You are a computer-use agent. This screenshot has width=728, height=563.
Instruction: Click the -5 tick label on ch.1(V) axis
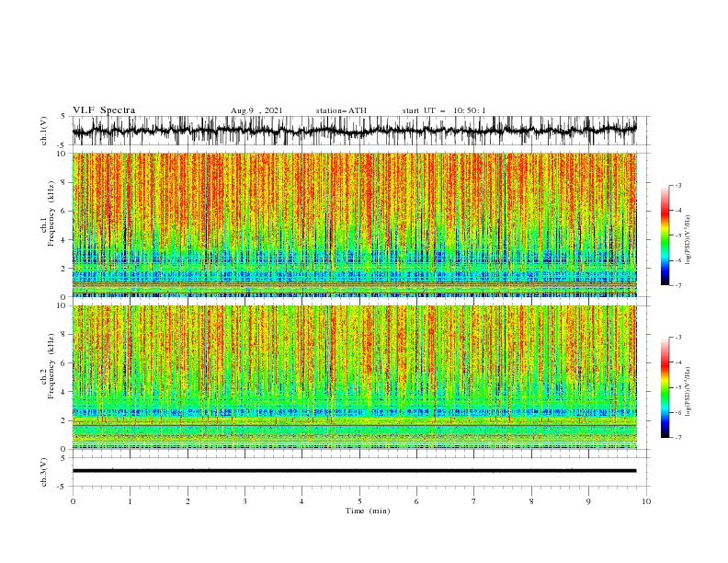(x=63, y=145)
